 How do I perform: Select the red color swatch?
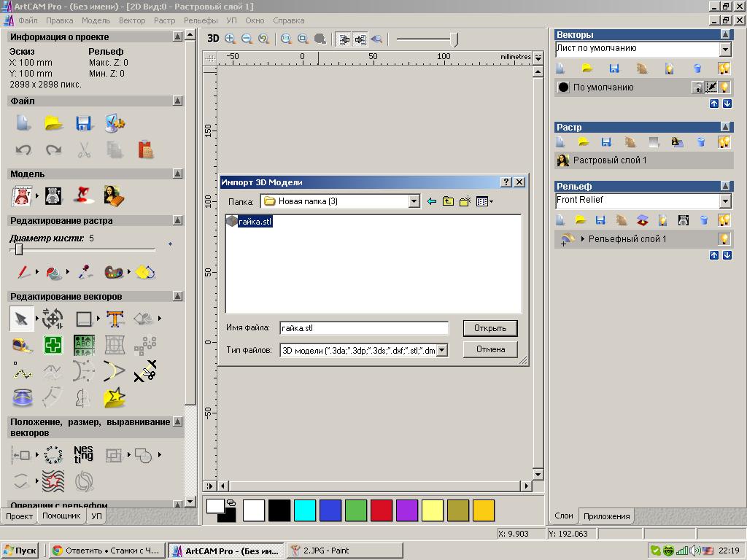coord(381,510)
